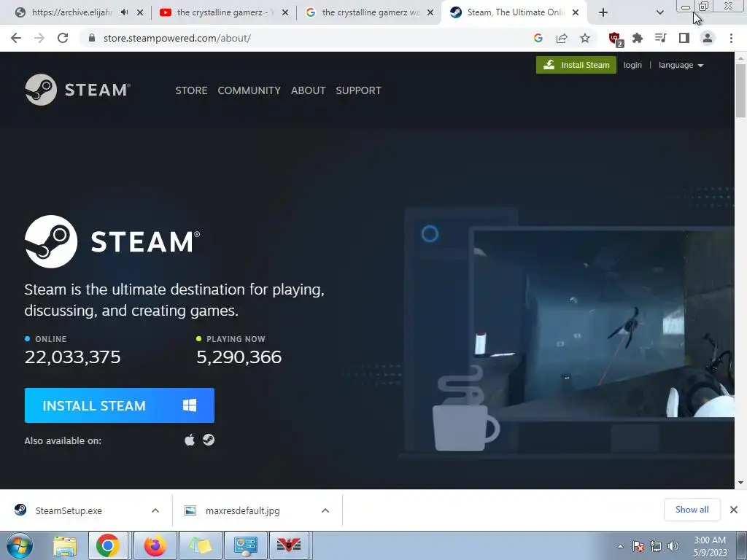
Task: Open Windows Explorer from the taskbar
Action: [65, 545]
